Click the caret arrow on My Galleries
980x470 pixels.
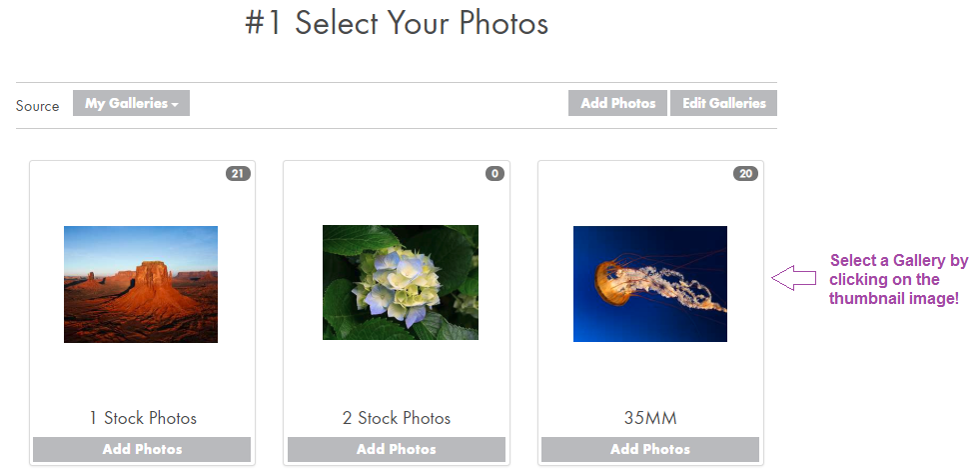[x=175, y=104]
